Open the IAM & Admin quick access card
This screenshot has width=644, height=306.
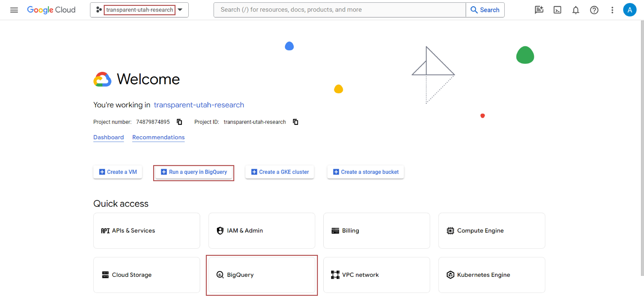pos(262,231)
